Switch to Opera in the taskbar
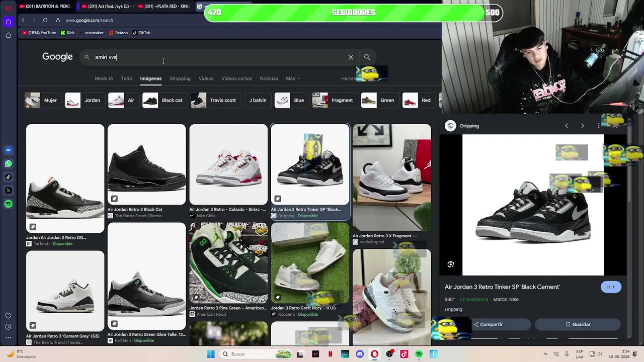The image size is (644, 362). pos(374,354)
